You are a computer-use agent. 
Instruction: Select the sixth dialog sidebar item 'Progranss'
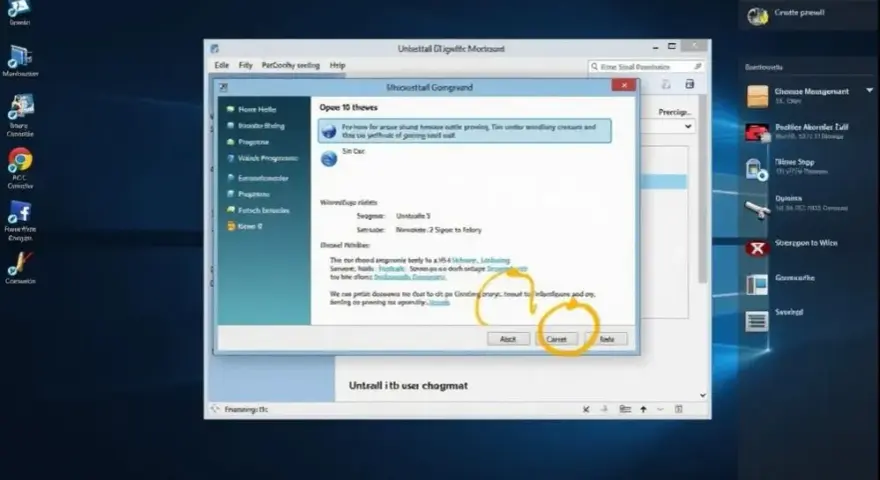248,194
